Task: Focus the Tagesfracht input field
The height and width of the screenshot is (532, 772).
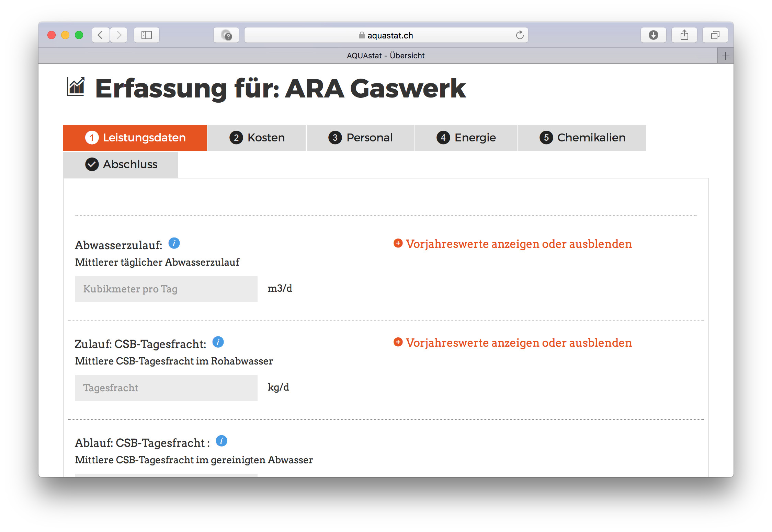Action: 166,388
